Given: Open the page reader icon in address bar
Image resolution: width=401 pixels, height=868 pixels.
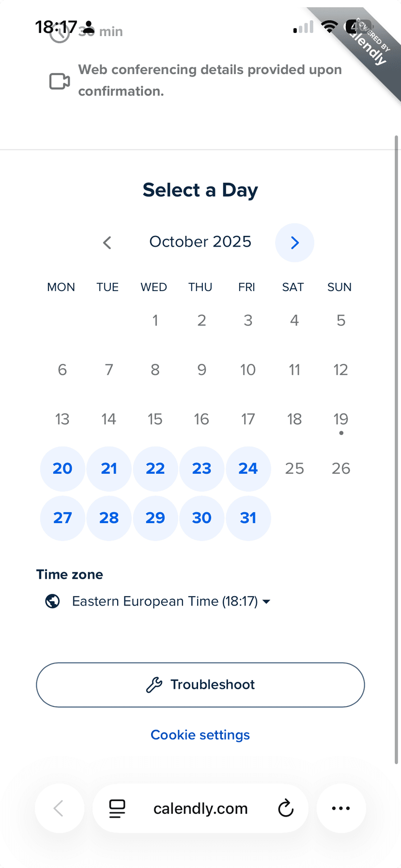Looking at the screenshot, I should click(117, 808).
